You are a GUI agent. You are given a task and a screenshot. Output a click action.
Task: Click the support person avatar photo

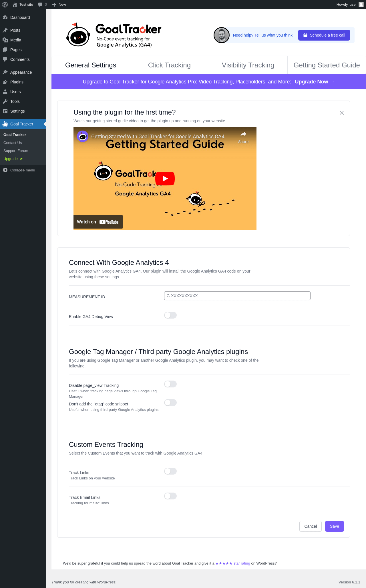point(222,35)
